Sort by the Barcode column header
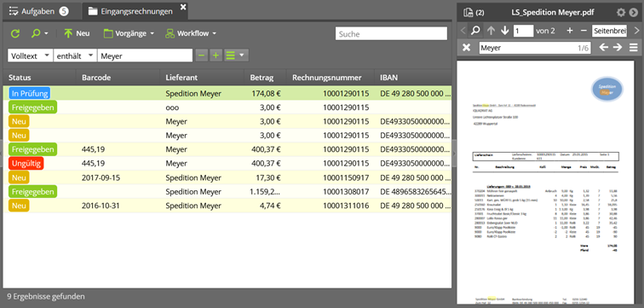This screenshot has width=644, height=308. pyautogui.click(x=118, y=78)
